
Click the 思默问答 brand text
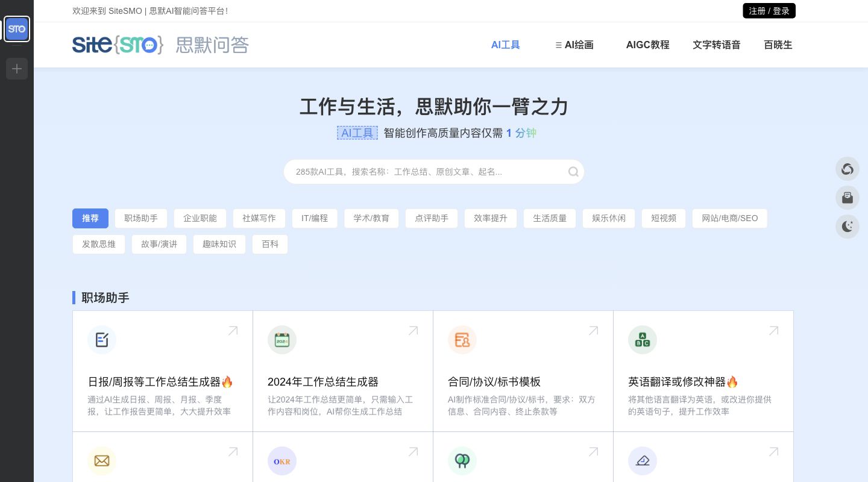pos(212,45)
